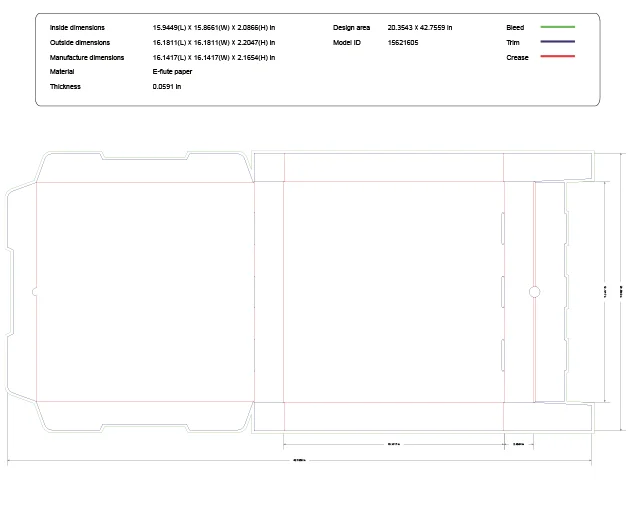
Task: Select the Manufacture dimensions label
Action: click(x=87, y=58)
